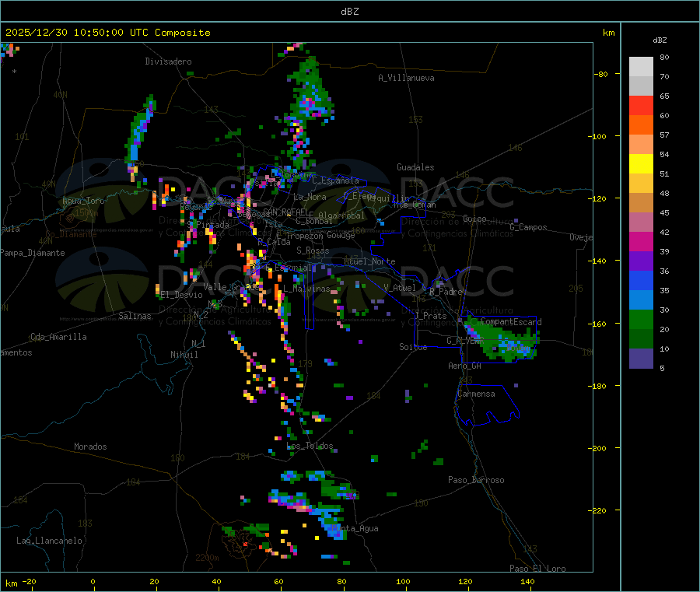Click the 20 dBZ green color swatch
This screenshot has width=700, height=592.
pos(641,319)
